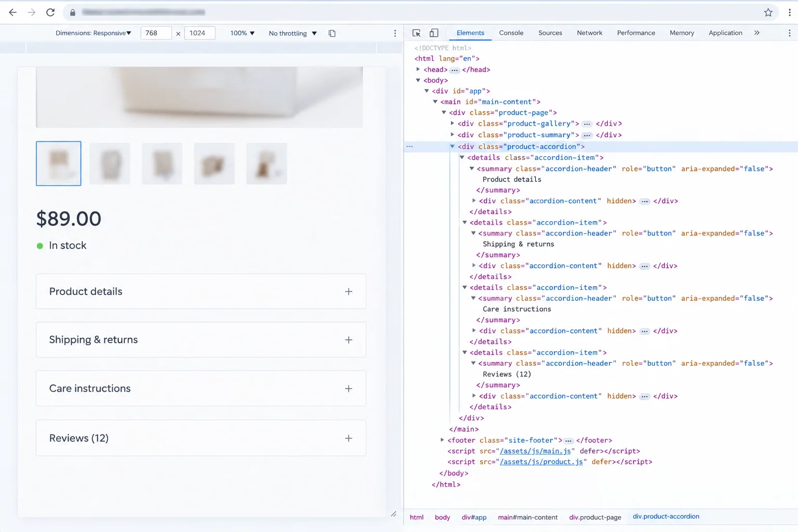Click the plus icon on Product details

[x=349, y=291]
